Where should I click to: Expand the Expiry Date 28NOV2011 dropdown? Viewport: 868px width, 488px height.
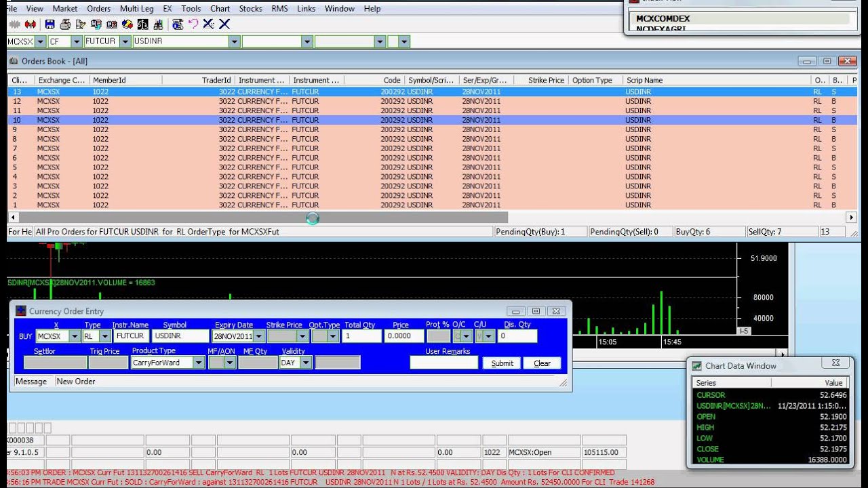click(259, 336)
